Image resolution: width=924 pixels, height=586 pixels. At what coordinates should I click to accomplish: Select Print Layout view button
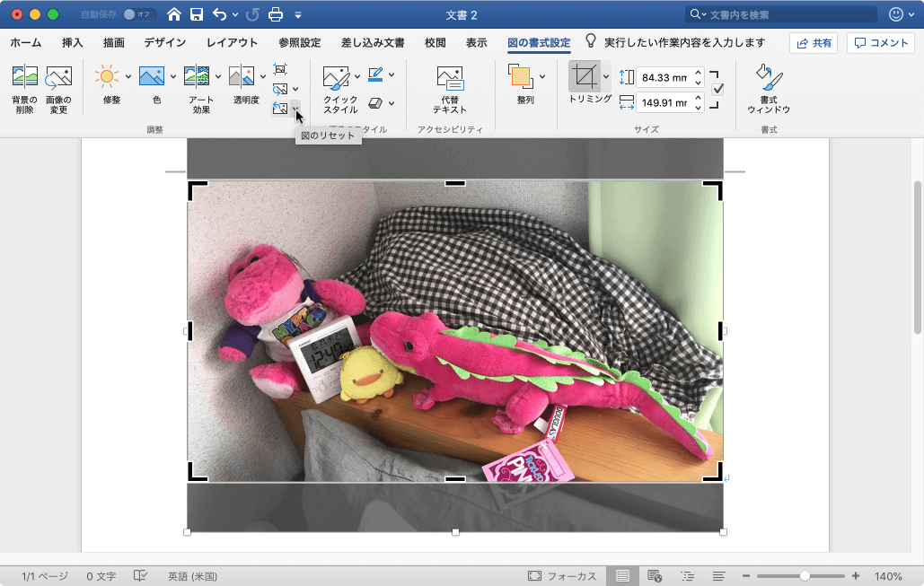(622, 576)
